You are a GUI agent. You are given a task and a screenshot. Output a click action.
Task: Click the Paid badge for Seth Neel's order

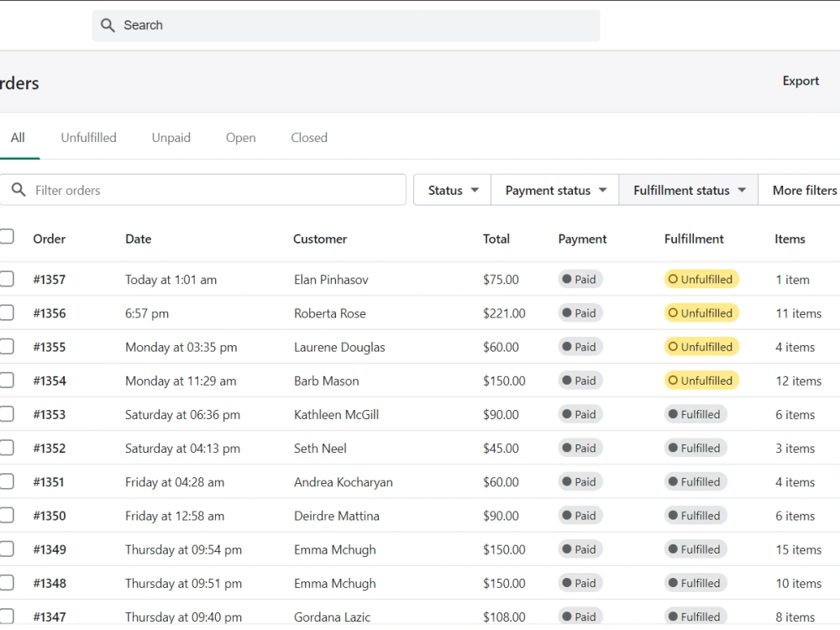pyautogui.click(x=580, y=448)
